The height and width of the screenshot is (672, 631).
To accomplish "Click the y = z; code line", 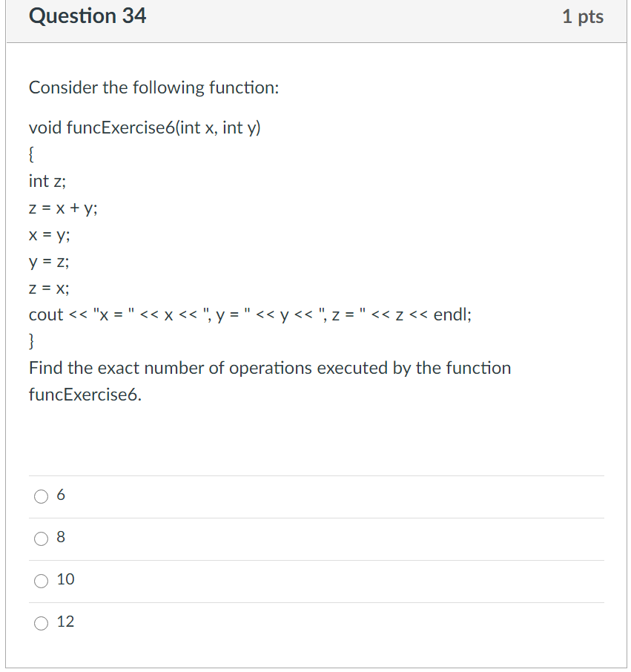I will tap(49, 261).
